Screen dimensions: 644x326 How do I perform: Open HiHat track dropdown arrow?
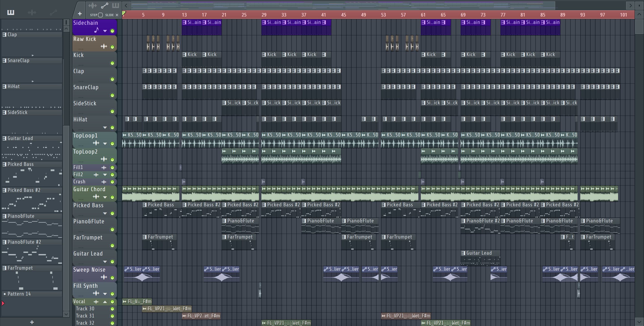[105, 128]
